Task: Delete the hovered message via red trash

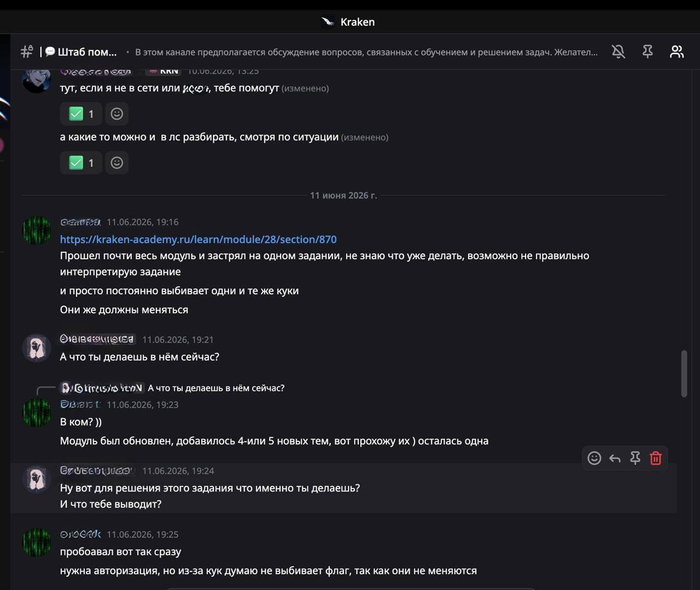Action: pyautogui.click(x=656, y=458)
